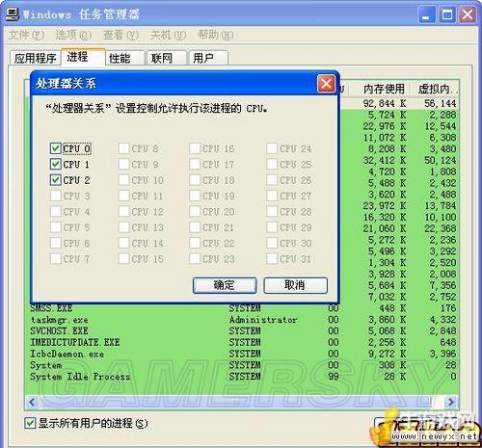Select the IcbcDaemon.exe process row

242,354
